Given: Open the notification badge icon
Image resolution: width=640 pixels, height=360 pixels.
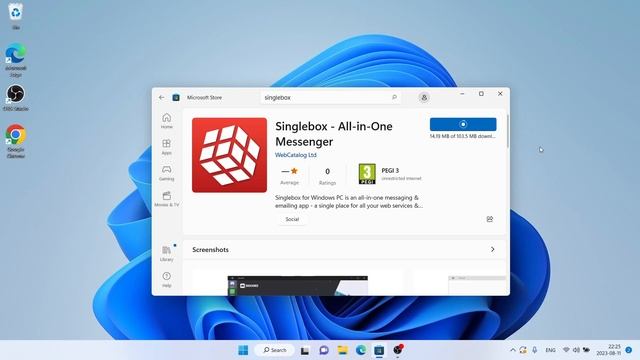Looking at the screenshot, I should pos(629,350).
